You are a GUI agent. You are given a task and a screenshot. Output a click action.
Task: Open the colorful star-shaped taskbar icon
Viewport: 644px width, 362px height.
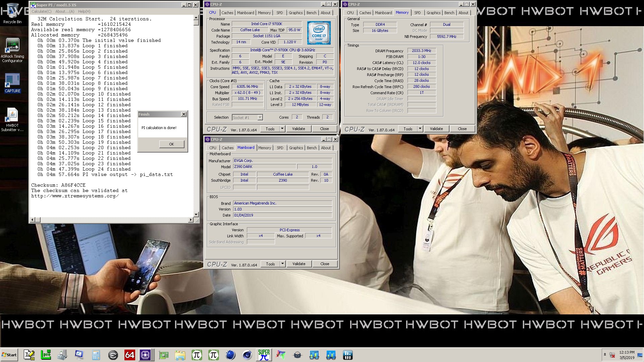pos(281,355)
